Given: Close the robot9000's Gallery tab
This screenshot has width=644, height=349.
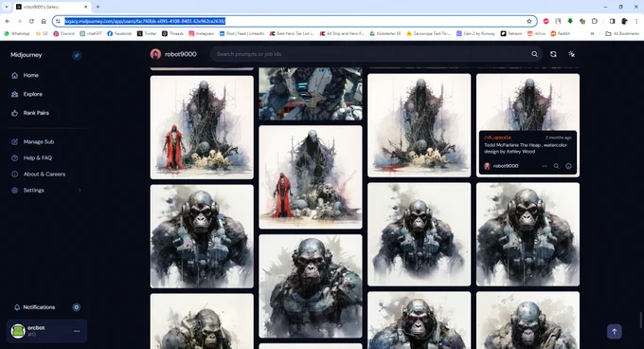Looking at the screenshot, I should (85, 7).
